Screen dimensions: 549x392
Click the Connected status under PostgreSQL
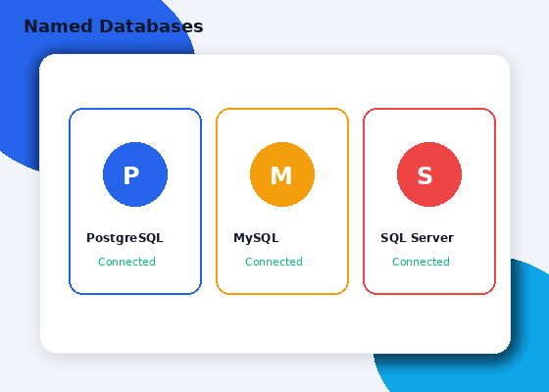(x=126, y=262)
